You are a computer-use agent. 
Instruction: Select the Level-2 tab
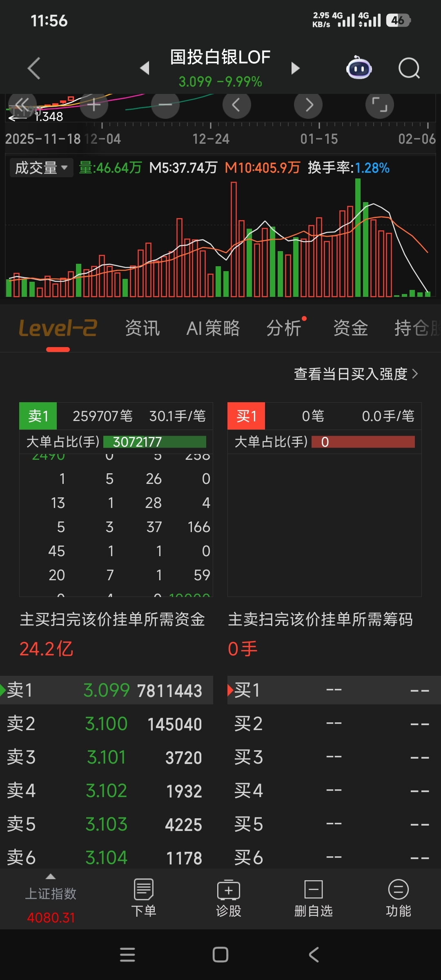pyautogui.click(x=58, y=328)
